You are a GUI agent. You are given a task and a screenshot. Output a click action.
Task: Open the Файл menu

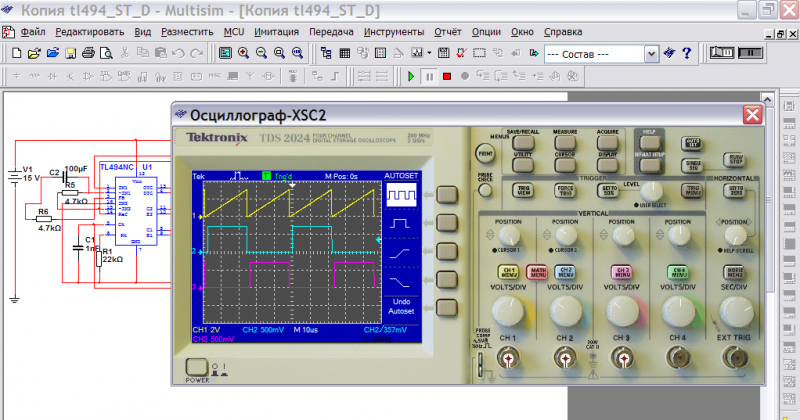click(x=33, y=32)
